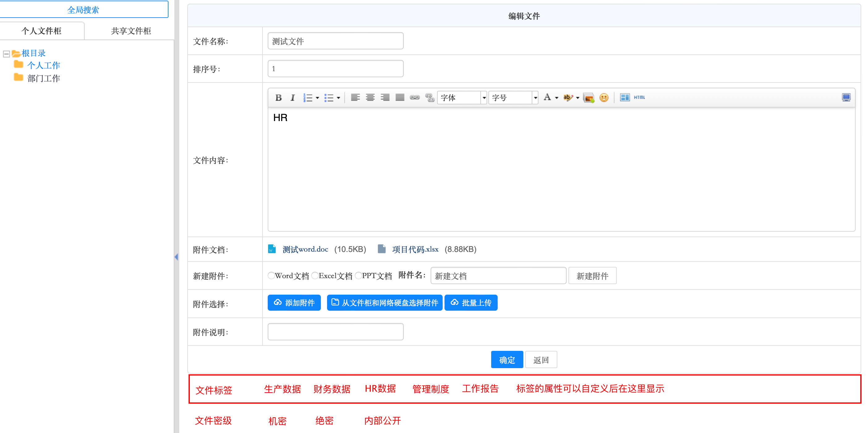Focus the 附件说明 input field
Screen dimensions: 868x433
pyautogui.click(x=335, y=332)
